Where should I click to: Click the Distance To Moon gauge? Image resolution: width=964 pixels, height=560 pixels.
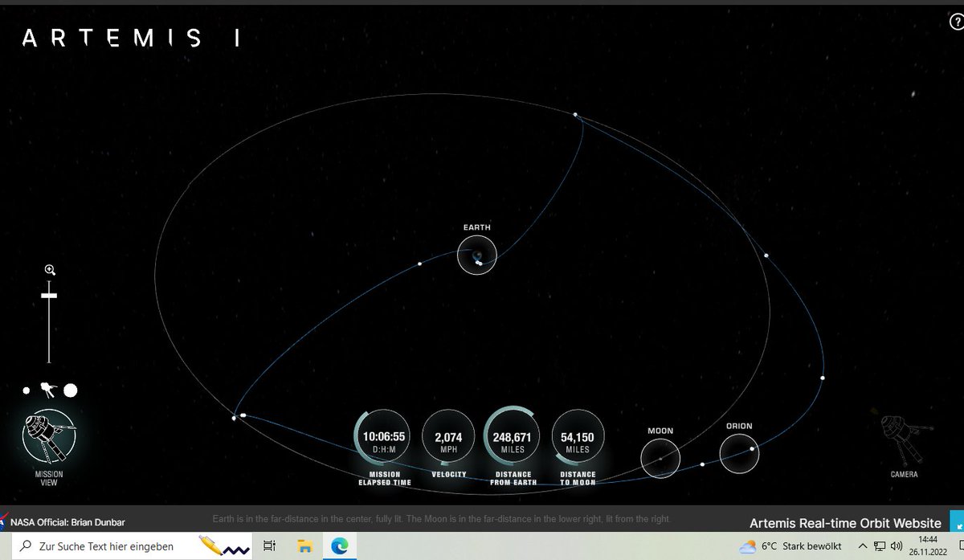(578, 438)
